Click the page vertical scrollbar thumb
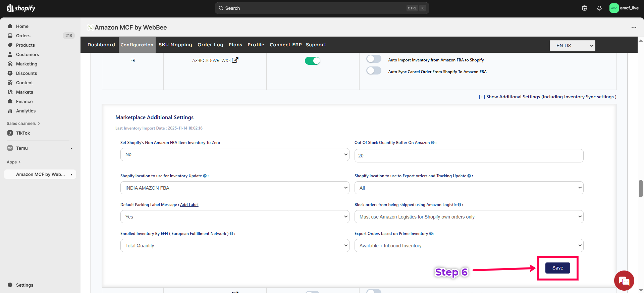 [641, 189]
